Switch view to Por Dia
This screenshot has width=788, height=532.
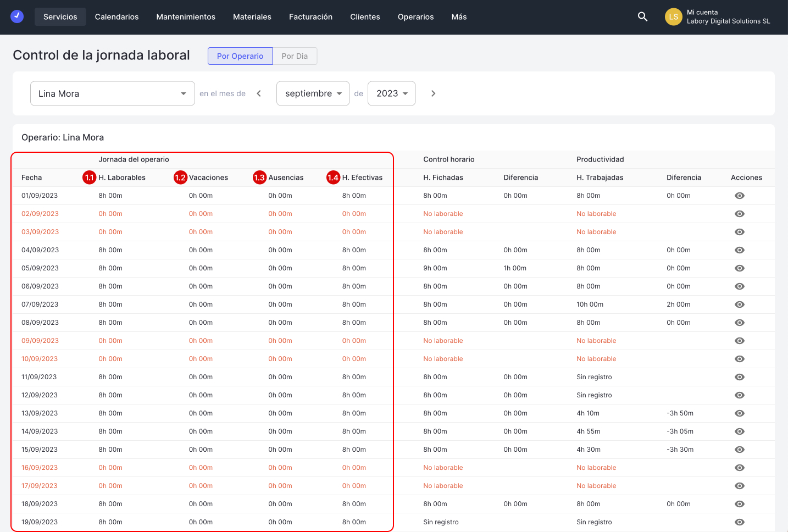click(295, 56)
